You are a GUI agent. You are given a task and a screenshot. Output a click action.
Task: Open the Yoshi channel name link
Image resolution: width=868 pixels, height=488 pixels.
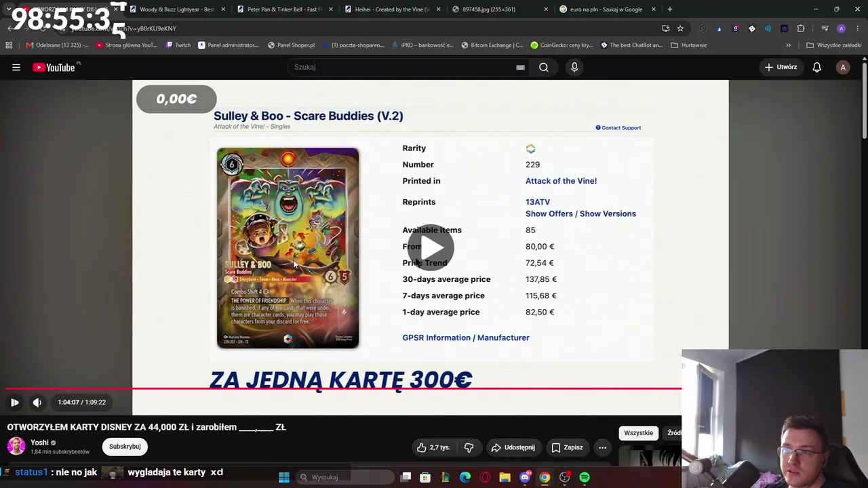(x=39, y=443)
